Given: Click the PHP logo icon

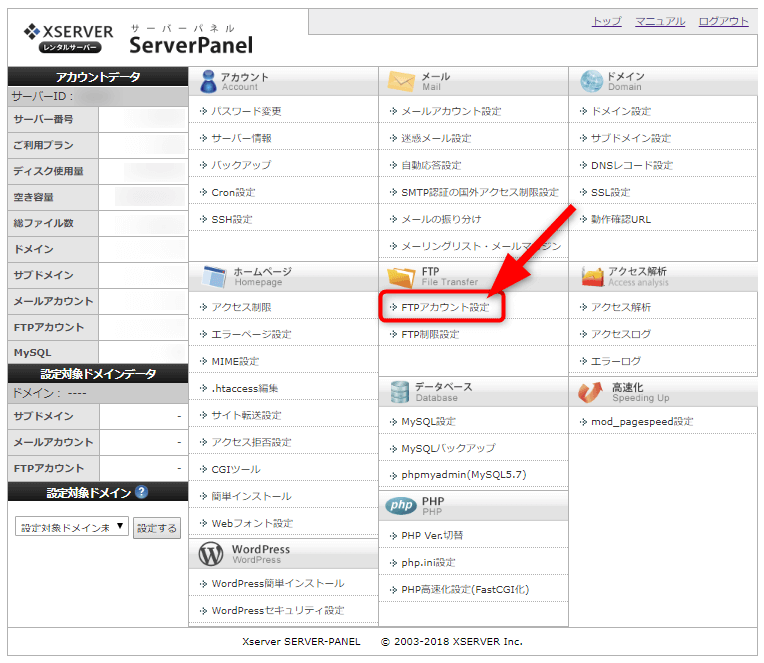Looking at the screenshot, I should click(400, 506).
